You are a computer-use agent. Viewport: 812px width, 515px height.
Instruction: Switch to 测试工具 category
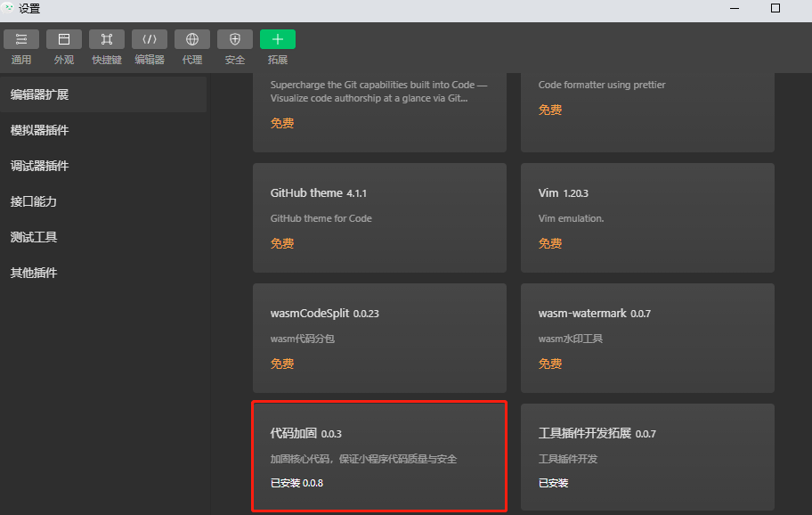46,237
